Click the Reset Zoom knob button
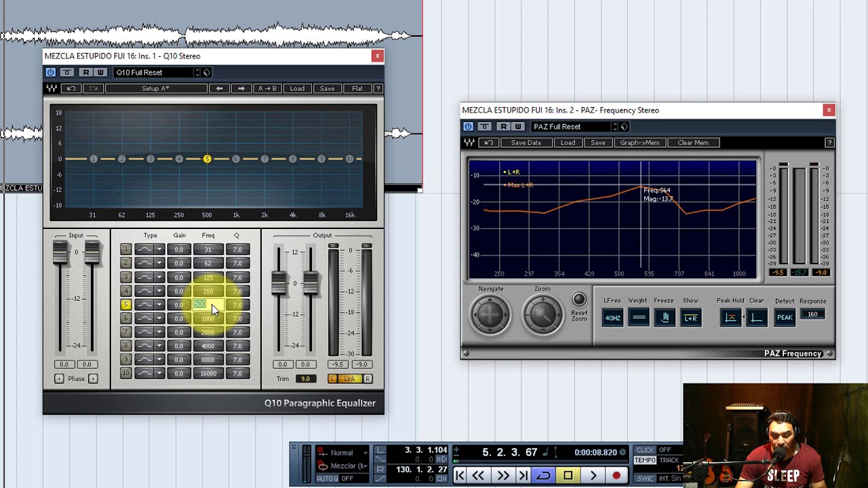Image resolution: width=868 pixels, height=488 pixels. coord(578,300)
